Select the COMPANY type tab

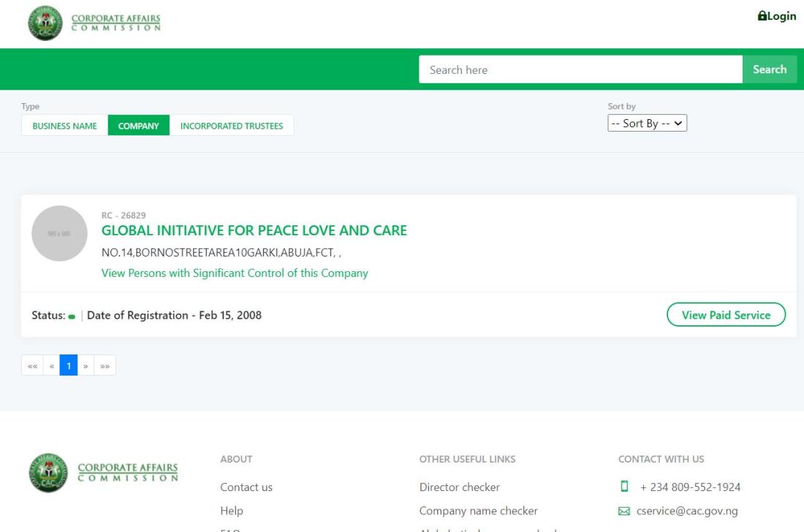pyautogui.click(x=138, y=126)
